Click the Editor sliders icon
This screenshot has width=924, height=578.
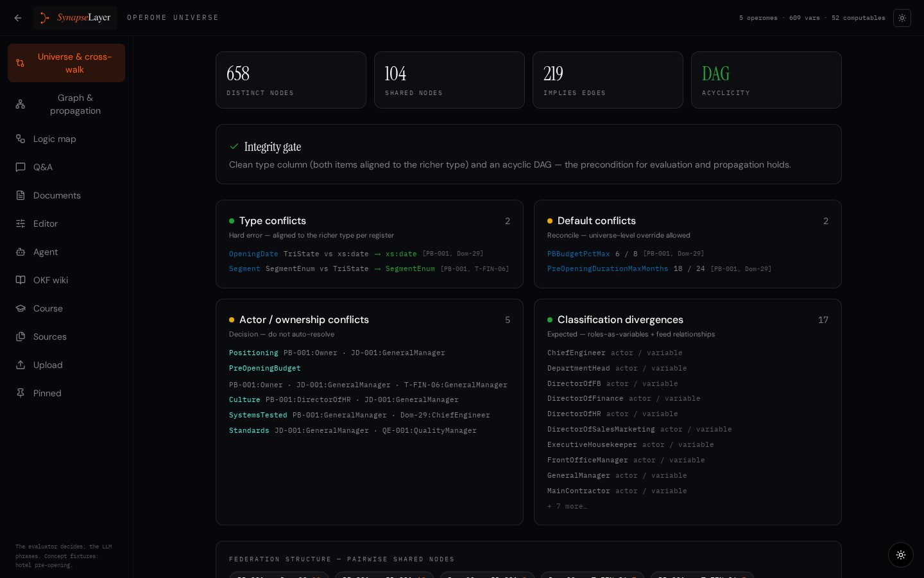tap(21, 223)
